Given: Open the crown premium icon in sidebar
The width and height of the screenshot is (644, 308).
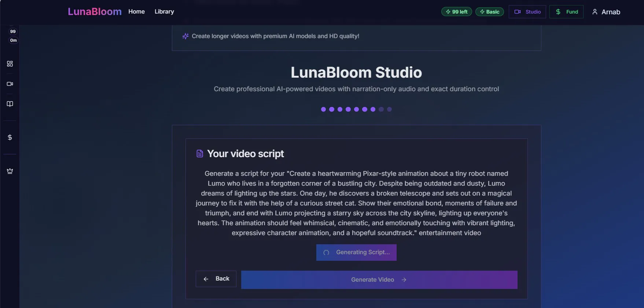Looking at the screenshot, I should [x=10, y=171].
